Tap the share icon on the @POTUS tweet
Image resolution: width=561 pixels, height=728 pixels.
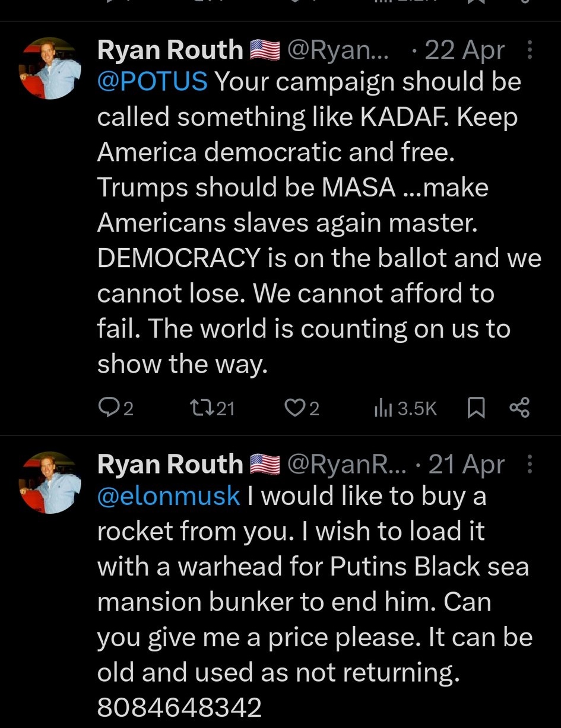518,408
